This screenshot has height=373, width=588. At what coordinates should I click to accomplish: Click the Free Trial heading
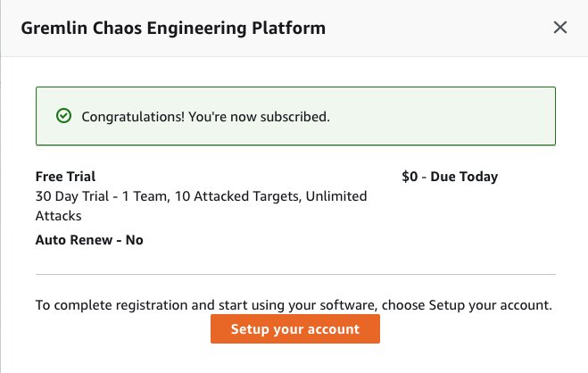pyautogui.click(x=65, y=176)
